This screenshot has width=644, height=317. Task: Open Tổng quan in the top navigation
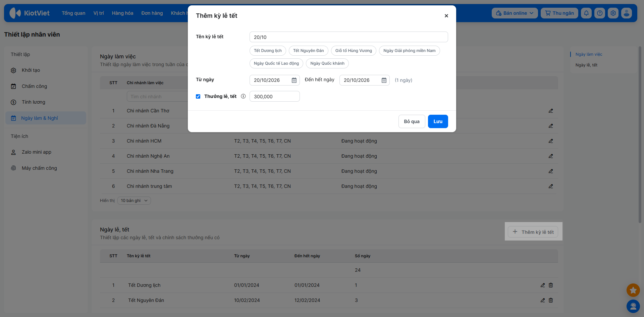click(73, 13)
